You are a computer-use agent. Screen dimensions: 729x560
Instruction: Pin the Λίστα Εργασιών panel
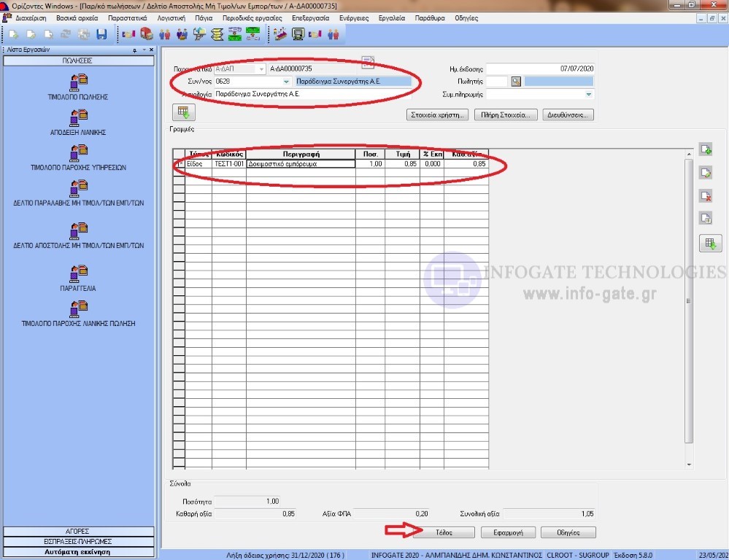coord(134,50)
